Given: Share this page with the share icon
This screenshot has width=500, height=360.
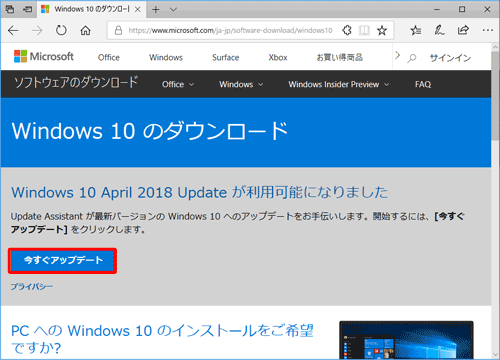Looking at the screenshot, I should coord(463,31).
